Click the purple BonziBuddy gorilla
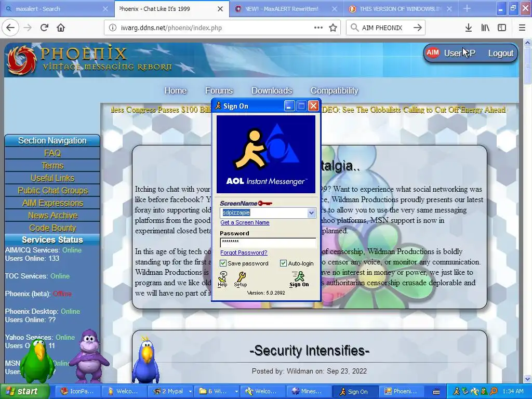Image resolution: width=532 pixels, height=399 pixels. point(88,355)
